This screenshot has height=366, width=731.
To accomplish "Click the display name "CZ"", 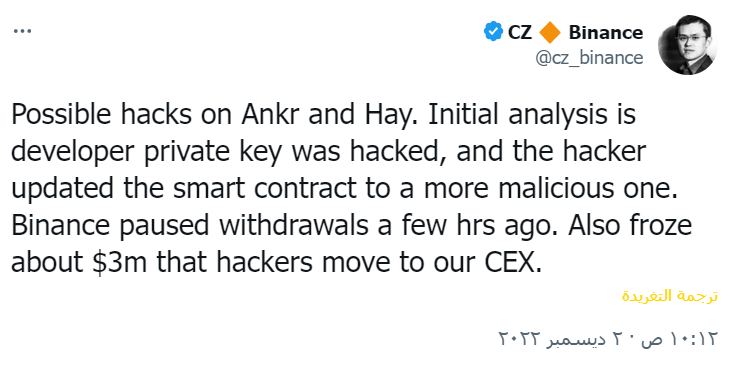I will click(x=519, y=32).
